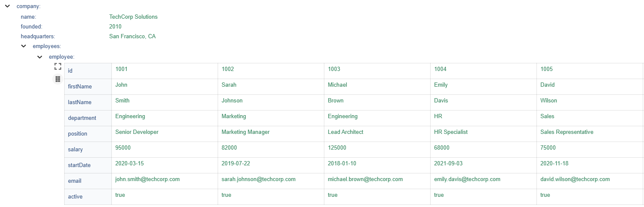
Task: Select the id row header
Action: [88, 71]
